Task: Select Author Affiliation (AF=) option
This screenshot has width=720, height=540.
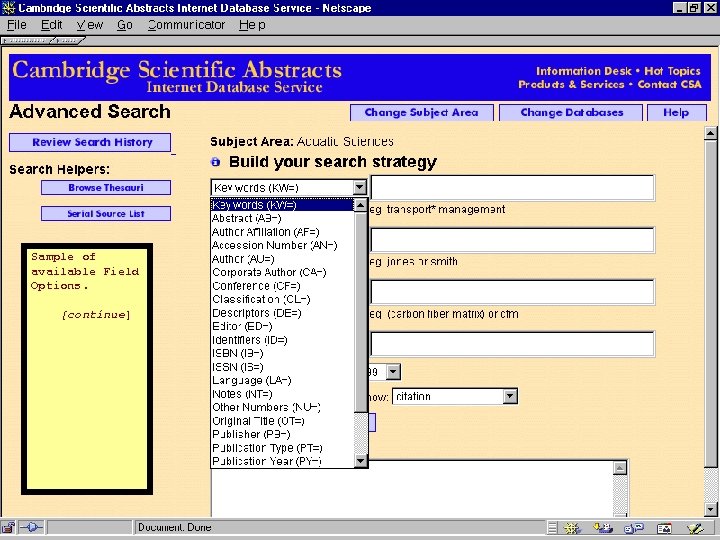Action: point(282,232)
